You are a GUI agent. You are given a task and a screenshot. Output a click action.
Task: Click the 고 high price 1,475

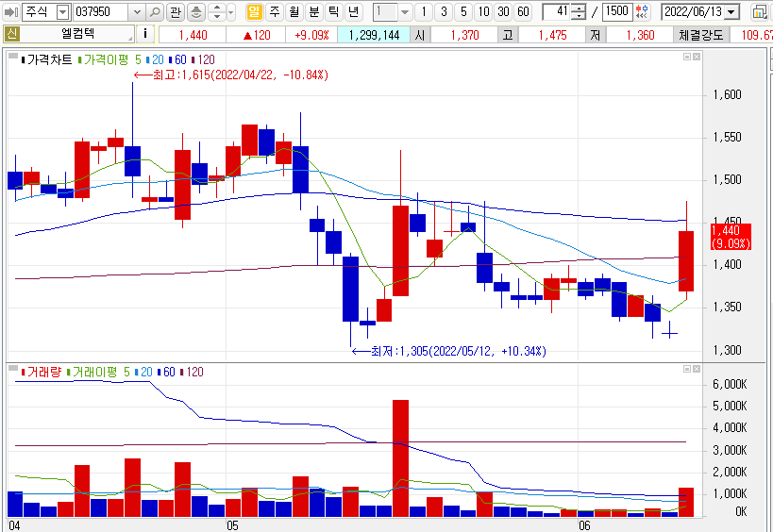(552, 35)
